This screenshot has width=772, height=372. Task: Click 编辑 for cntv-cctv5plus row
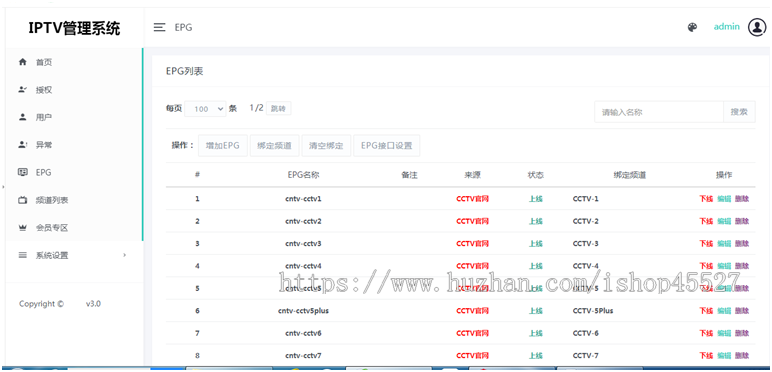click(724, 311)
